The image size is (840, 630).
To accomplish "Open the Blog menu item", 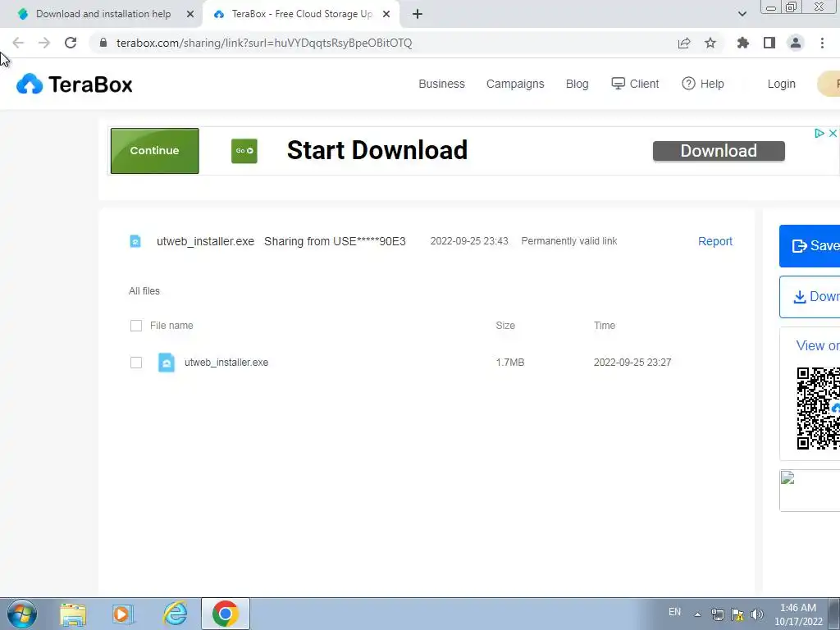I will click(577, 84).
